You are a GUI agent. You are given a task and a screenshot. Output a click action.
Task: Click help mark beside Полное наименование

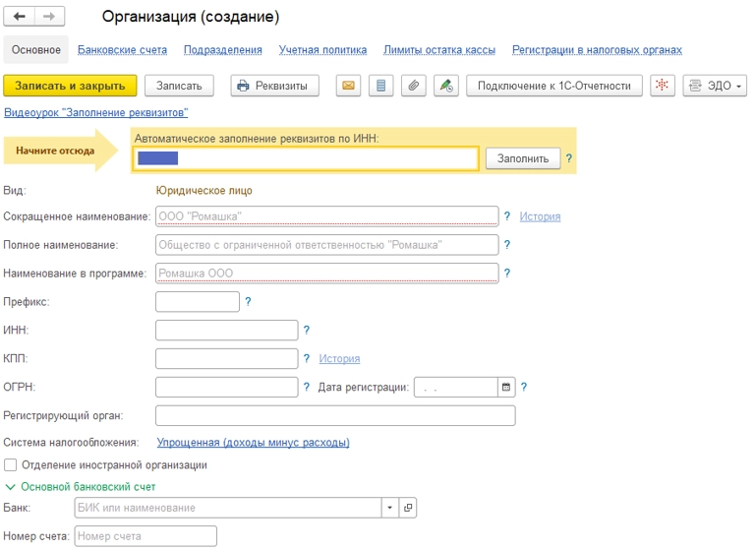(506, 245)
